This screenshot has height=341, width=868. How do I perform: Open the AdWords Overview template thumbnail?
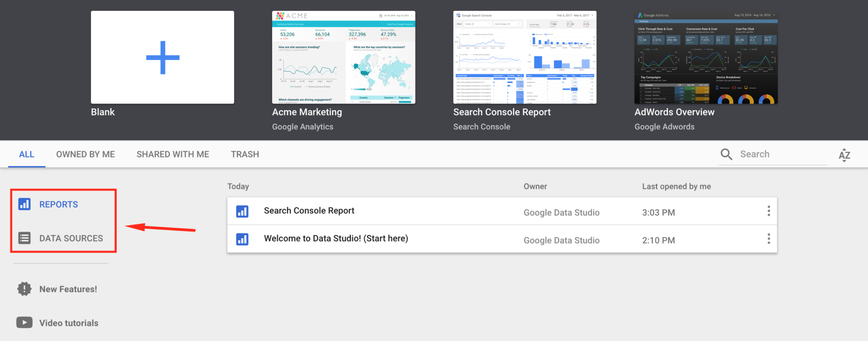pos(706,57)
